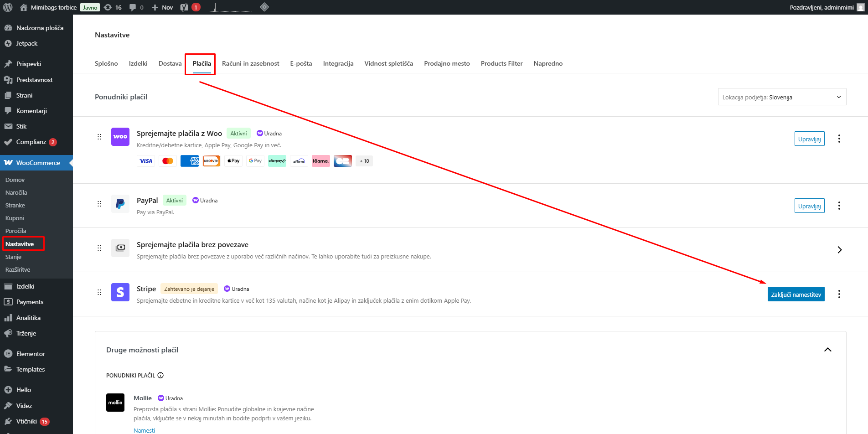Switch to Računi in zasebnost tab

click(250, 63)
